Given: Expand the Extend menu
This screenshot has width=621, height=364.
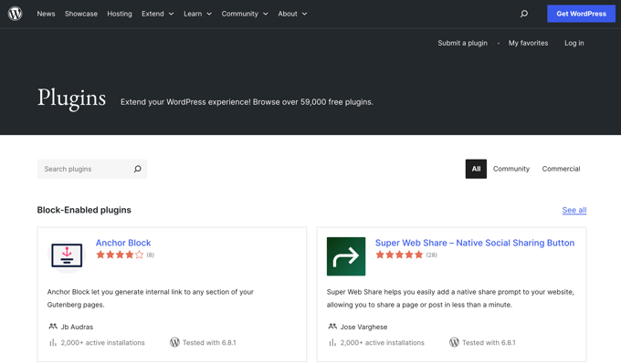Looking at the screenshot, I should (x=158, y=14).
